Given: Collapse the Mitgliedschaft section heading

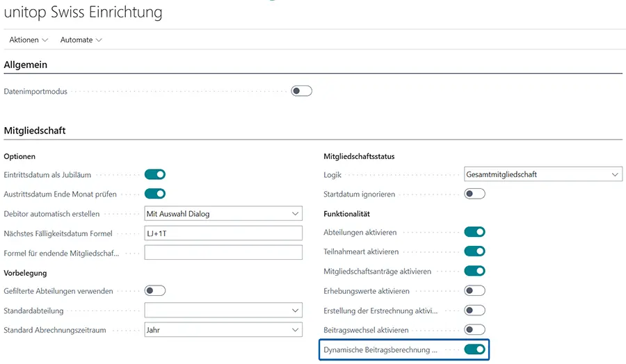Looking at the screenshot, I should click(x=35, y=131).
